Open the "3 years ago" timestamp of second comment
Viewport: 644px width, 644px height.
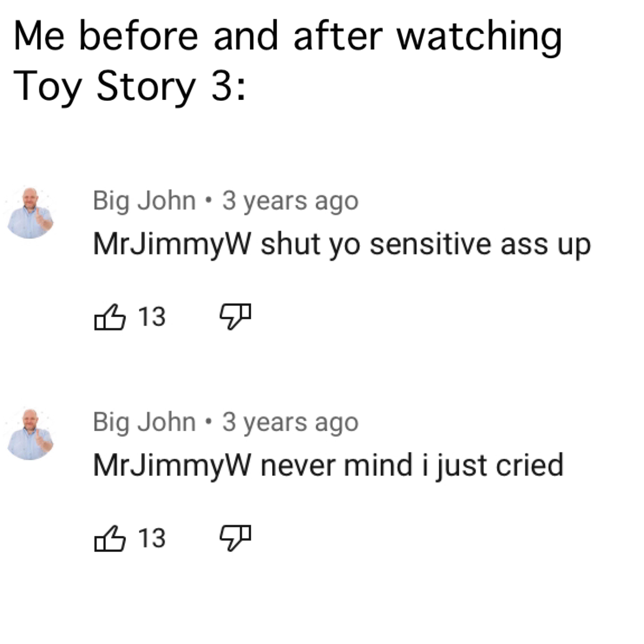pos(290,422)
